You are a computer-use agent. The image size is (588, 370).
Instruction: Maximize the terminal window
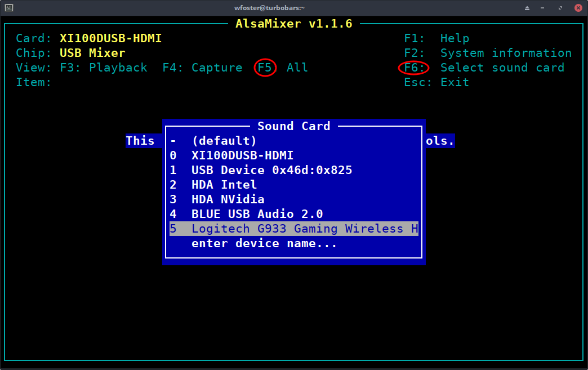coord(560,8)
